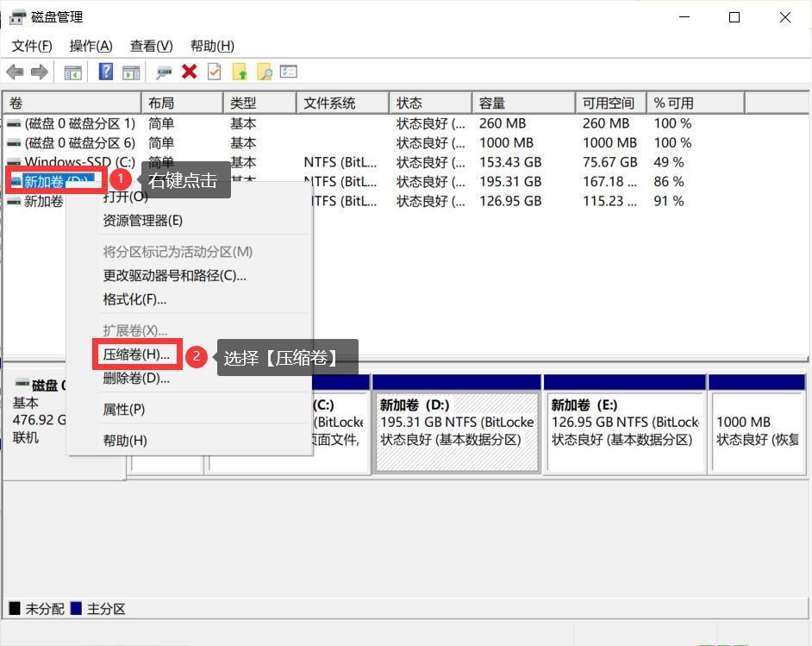
Task: Select 压缩卷(H) in the context menu
Action: 136,354
